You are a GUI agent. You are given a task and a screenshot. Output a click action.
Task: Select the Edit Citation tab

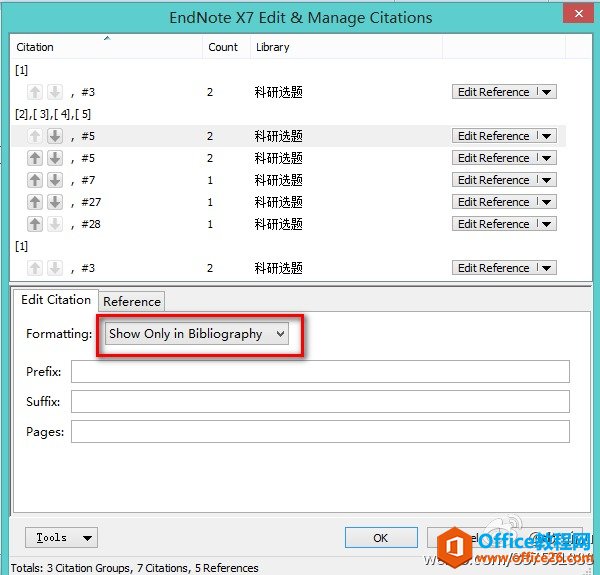(56, 300)
